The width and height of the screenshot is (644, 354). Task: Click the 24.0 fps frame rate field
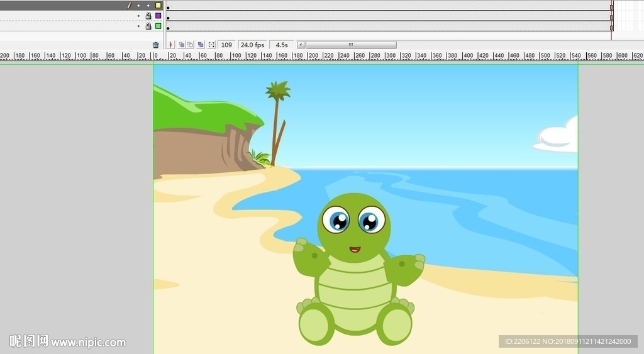[252, 45]
